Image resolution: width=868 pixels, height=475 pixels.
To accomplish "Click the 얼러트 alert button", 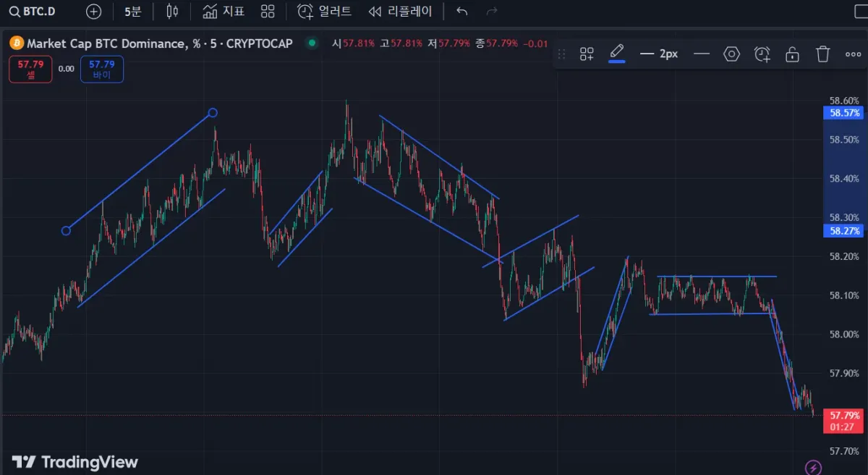I will 325,12.
